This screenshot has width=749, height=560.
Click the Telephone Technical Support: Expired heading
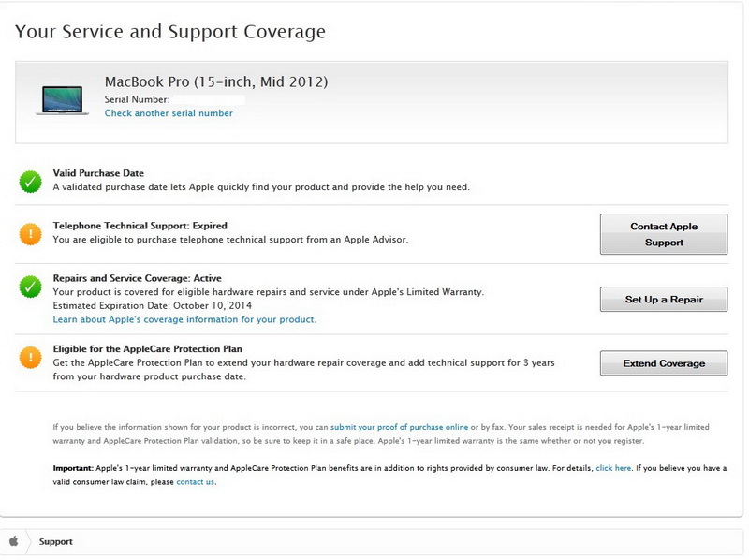pos(140,226)
